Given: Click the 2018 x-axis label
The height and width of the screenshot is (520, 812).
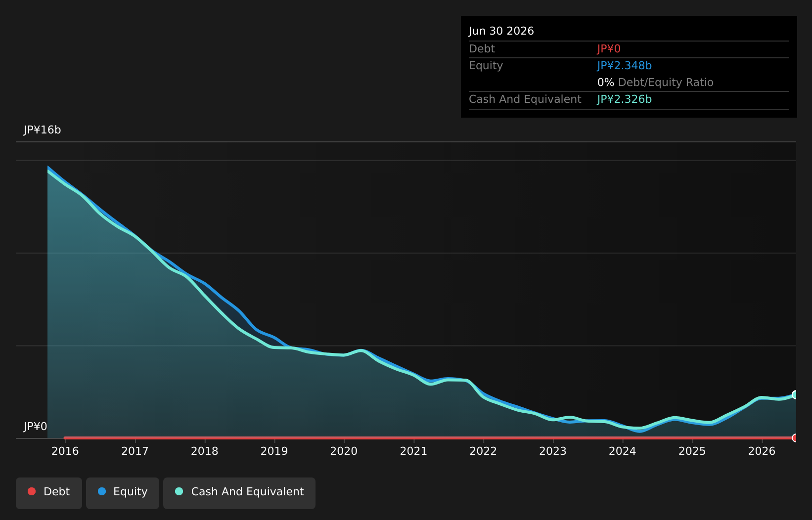Looking at the screenshot, I should tap(205, 451).
